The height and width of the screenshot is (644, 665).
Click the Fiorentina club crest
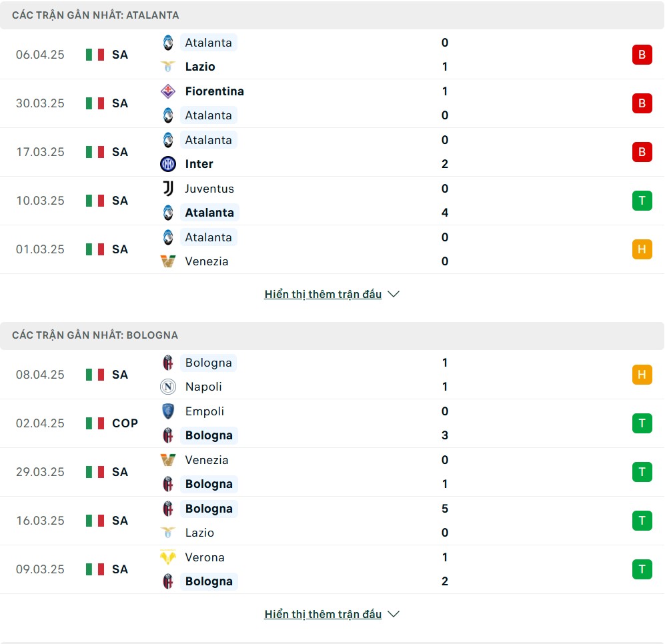168,91
